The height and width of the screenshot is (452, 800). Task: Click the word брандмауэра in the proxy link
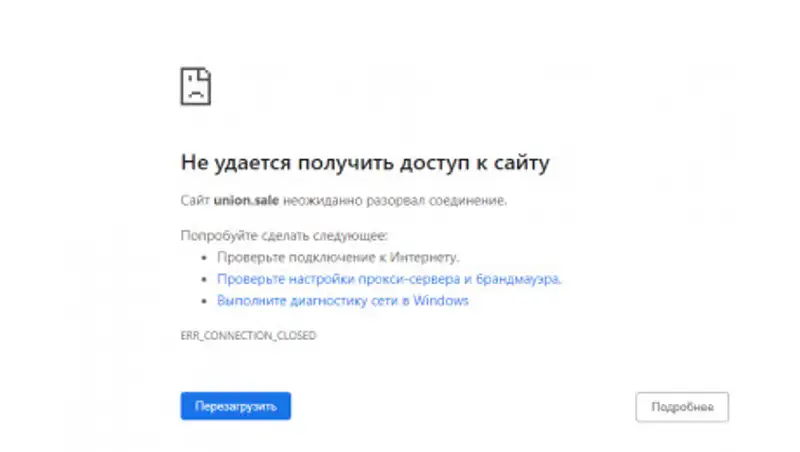click(x=522, y=279)
